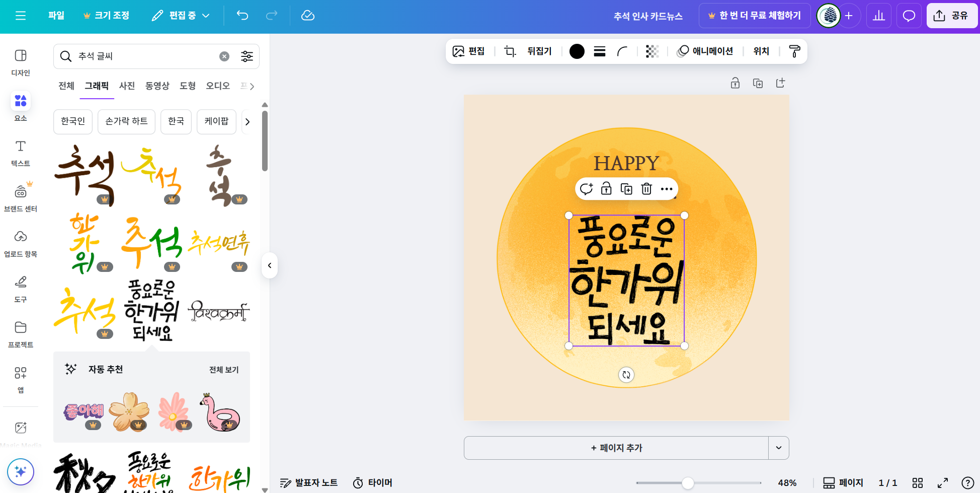Switch to the 그래픽 tab
Image resolution: width=980 pixels, height=493 pixels.
[97, 86]
